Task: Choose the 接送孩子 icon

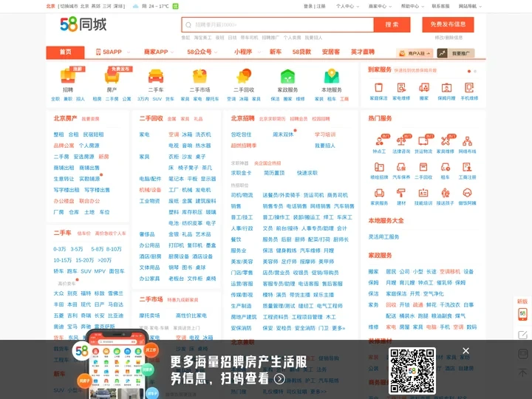Action: point(445,193)
